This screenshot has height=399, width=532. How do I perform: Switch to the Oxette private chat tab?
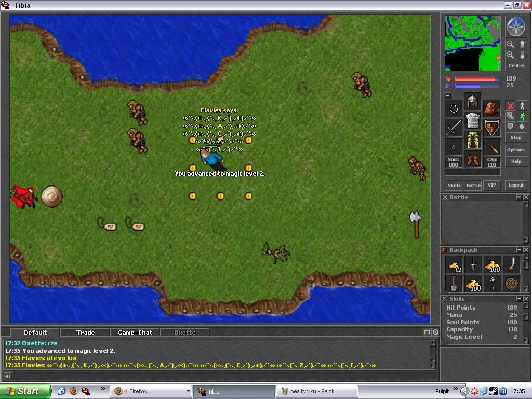pos(185,332)
